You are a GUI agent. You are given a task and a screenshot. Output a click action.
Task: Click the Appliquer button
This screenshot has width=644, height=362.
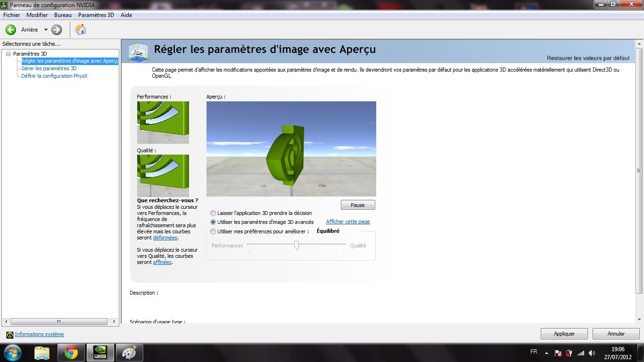tap(564, 334)
